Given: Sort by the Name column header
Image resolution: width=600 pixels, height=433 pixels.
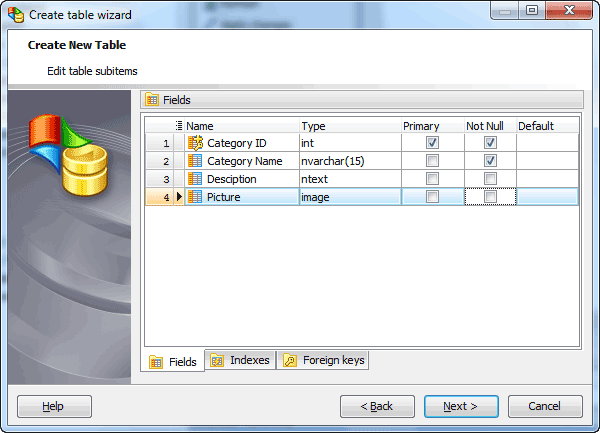Looking at the screenshot, I should click(x=242, y=126).
